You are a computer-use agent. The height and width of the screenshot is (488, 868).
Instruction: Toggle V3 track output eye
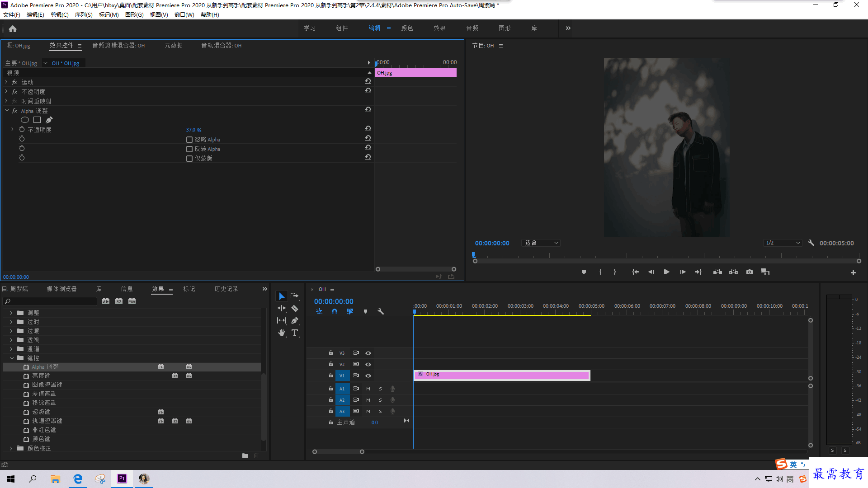pos(368,353)
